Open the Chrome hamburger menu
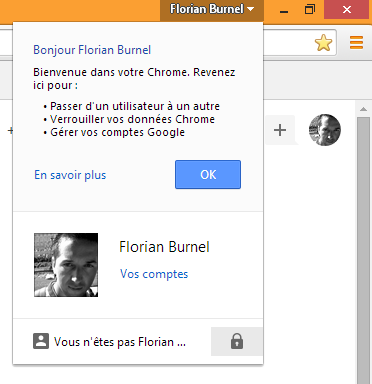This screenshot has height=384, width=372. tap(356, 43)
